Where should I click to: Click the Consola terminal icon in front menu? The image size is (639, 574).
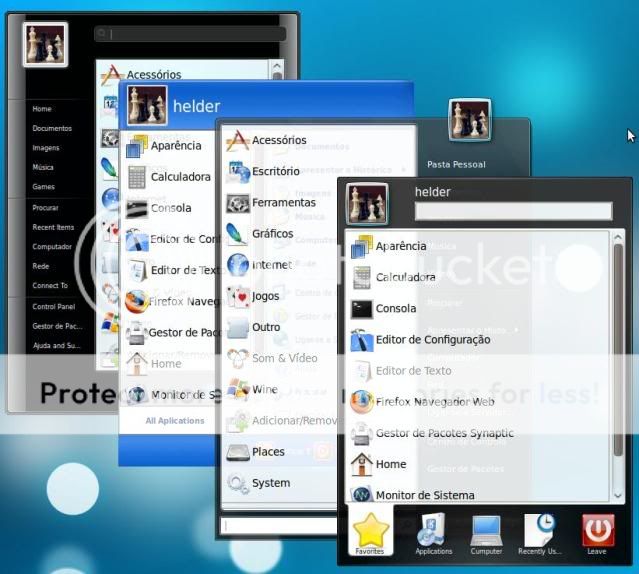click(361, 309)
